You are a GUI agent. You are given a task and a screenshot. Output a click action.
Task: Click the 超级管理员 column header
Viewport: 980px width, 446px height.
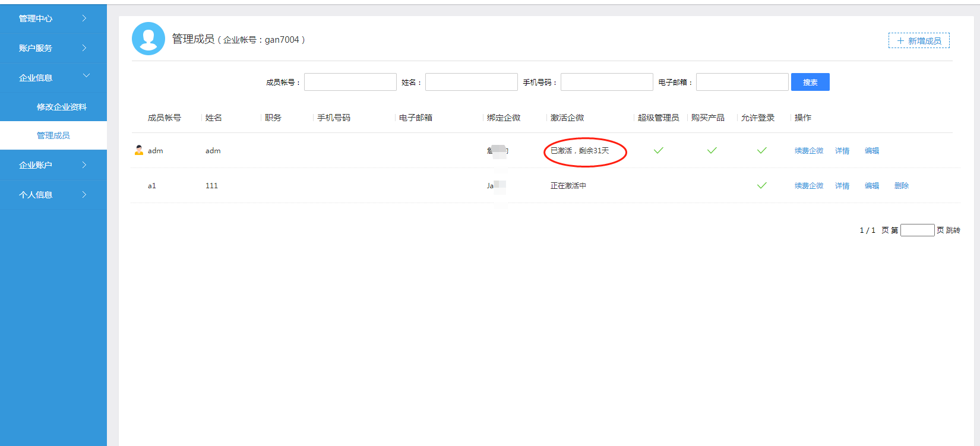(659, 118)
